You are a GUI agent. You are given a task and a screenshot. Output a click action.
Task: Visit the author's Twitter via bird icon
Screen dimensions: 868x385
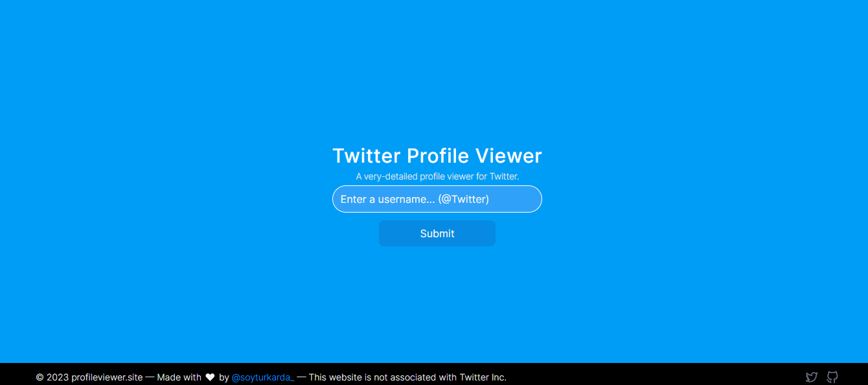(811, 377)
